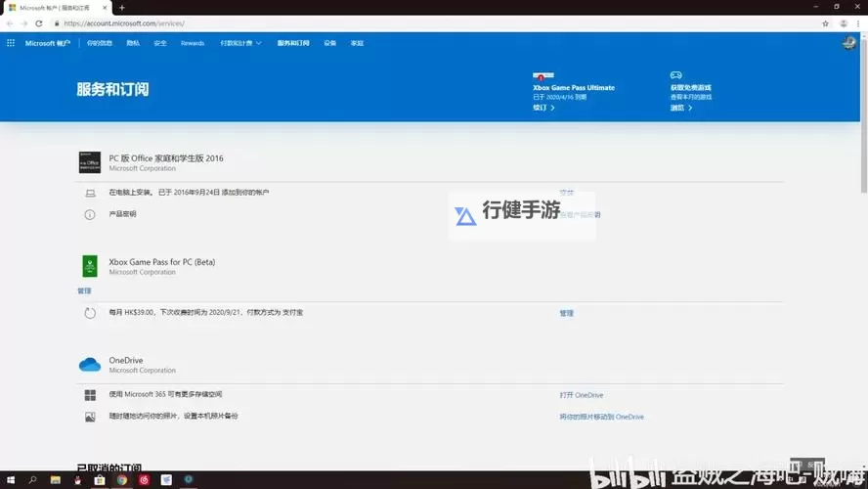868x489 pixels.
Task: Click the Xbox Game Pass Ultimate card icon
Action: 543,75
